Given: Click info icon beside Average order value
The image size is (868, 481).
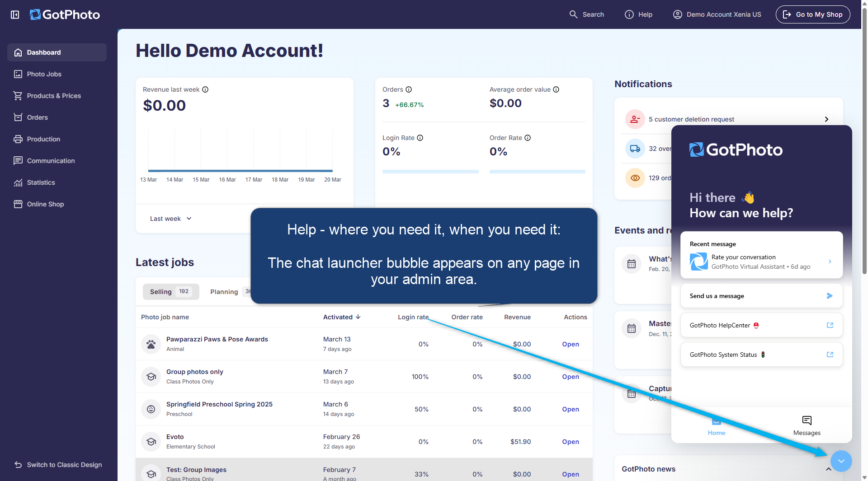Looking at the screenshot, I should [x=556, y=89].
